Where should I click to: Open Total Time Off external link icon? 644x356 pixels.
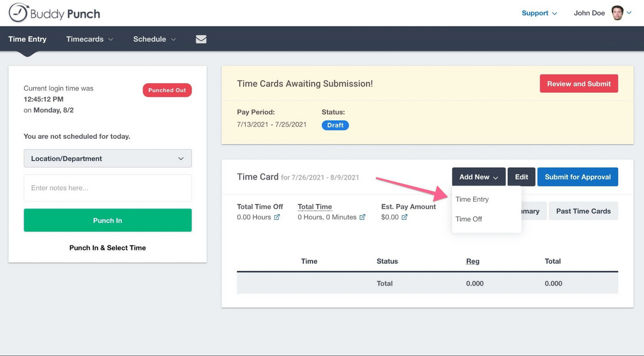(x=277, y=217)
